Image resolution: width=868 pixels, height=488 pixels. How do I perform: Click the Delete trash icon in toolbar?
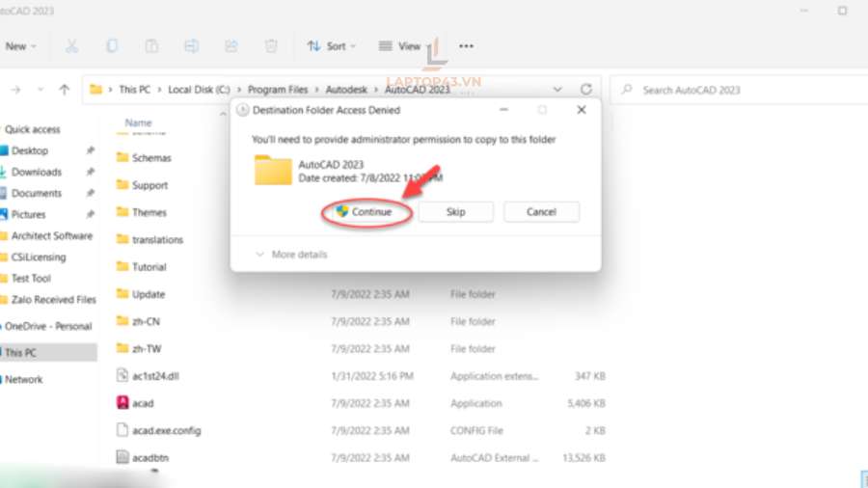point(271,46)
